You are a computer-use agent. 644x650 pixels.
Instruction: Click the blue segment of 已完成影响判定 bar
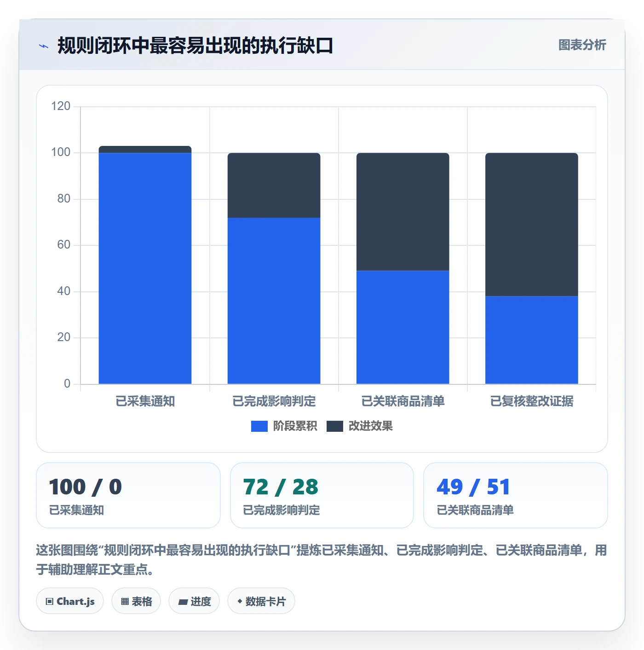[274, 301]
